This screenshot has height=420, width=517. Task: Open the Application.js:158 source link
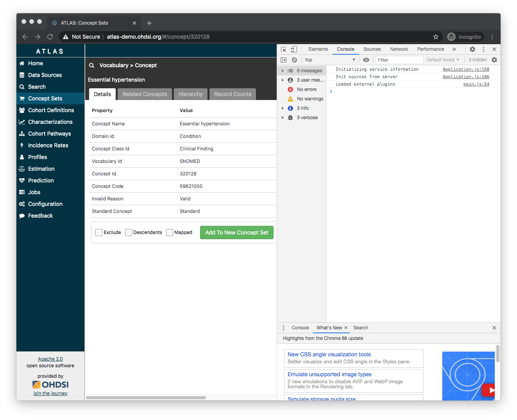[x=466, y=69]
